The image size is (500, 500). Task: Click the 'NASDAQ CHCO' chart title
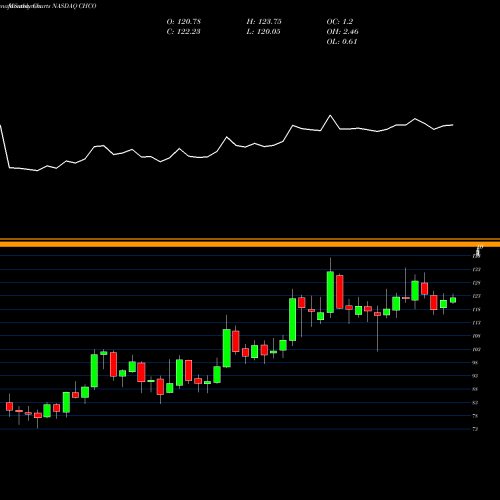(x=73, y=6)
